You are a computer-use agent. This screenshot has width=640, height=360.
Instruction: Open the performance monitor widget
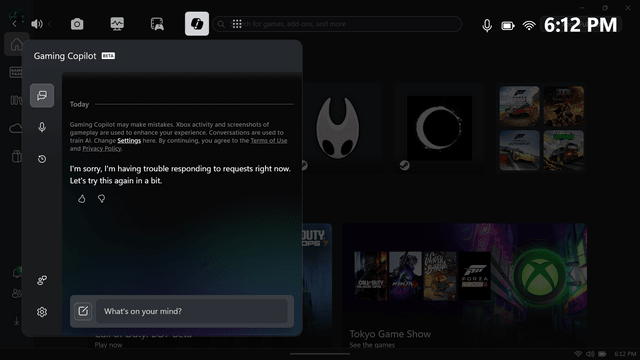point(117,24)
